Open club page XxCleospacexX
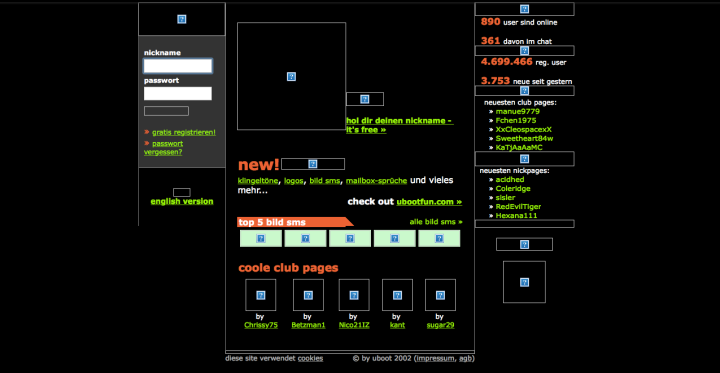720x373 pixels. pyautogui.click(x=523, y=130)
